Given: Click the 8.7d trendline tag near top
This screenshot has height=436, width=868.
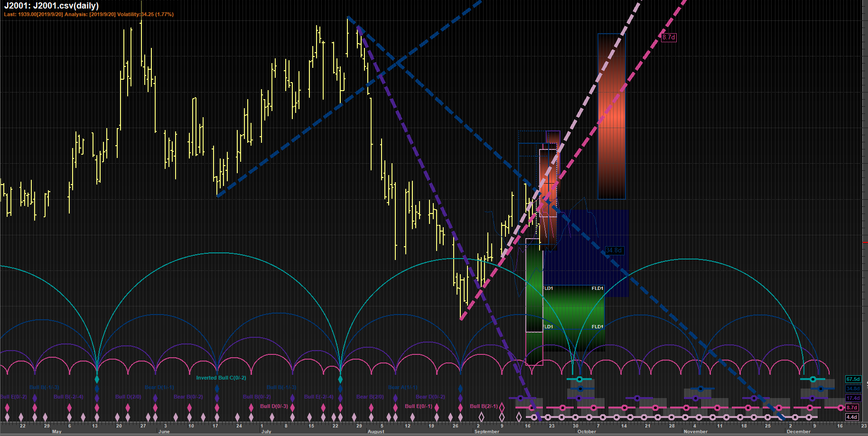Looking at the screenshot, I should (x=669, y=37).
